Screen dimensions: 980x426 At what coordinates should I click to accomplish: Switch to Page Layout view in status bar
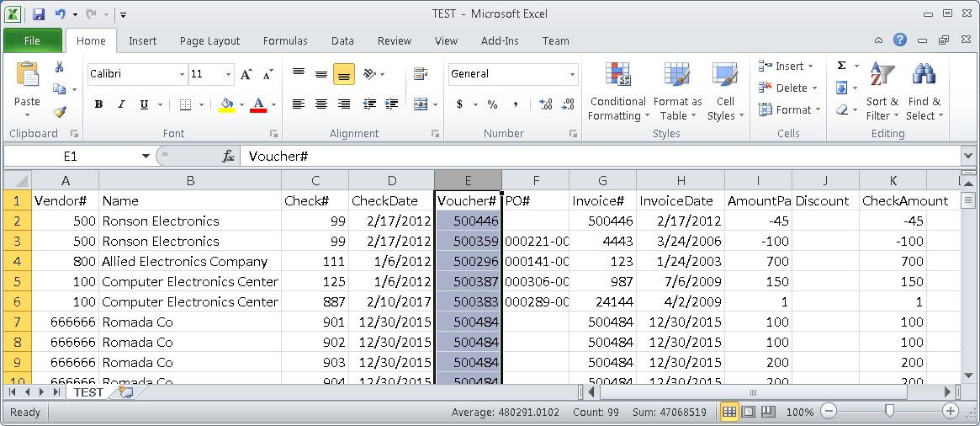[749, 412]
